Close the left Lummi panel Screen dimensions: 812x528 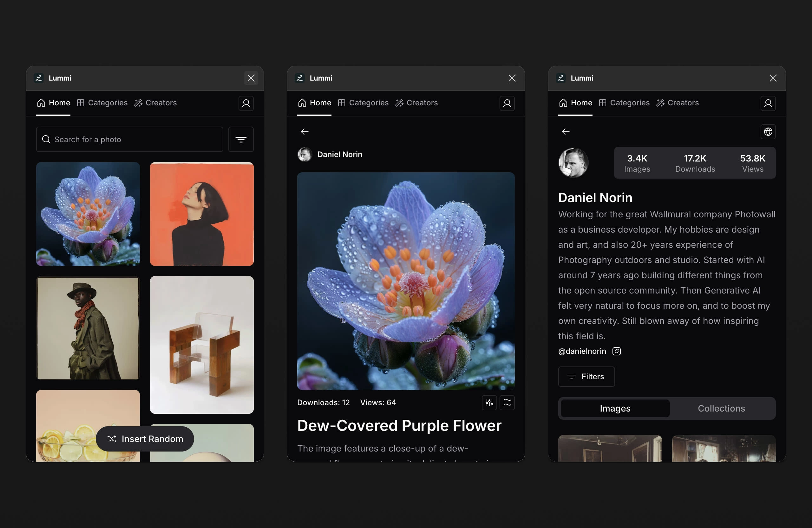(251, 78)
